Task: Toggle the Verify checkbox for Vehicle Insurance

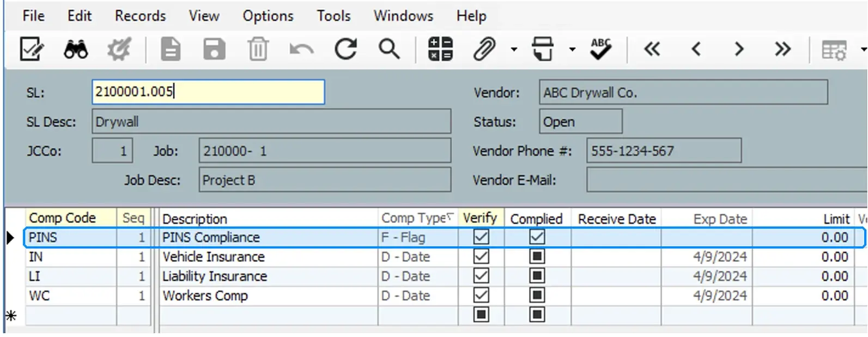Action: tap(481, 256)
